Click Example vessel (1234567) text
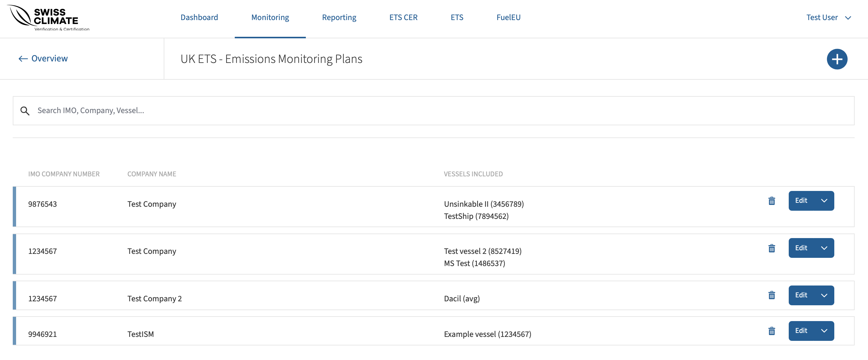Viewport: 868px width, 360px height. click(x=487, y=334)
